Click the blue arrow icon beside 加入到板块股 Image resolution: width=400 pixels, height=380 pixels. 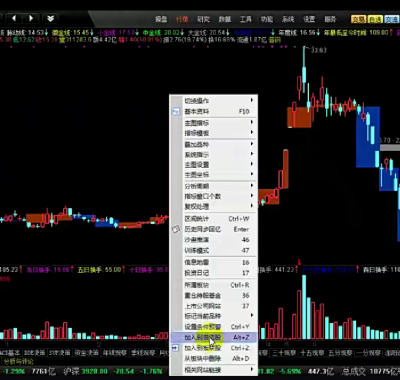176,348
